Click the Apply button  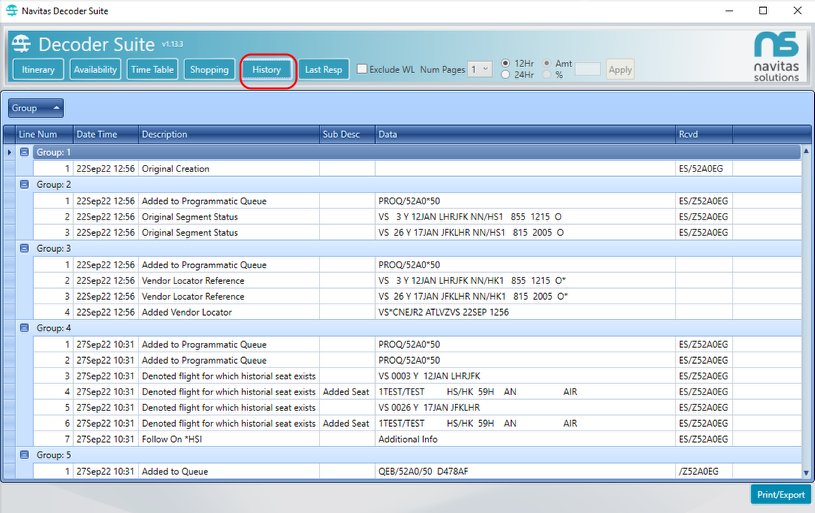pyautogui.click(x=620, y=69)
